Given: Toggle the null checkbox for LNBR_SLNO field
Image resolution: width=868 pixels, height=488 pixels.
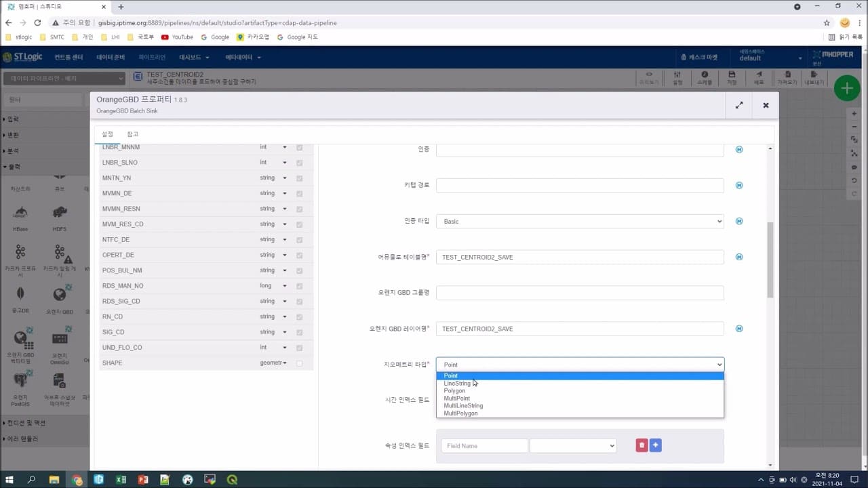Looking at the screenshot, I should click(x=299, y=163).
